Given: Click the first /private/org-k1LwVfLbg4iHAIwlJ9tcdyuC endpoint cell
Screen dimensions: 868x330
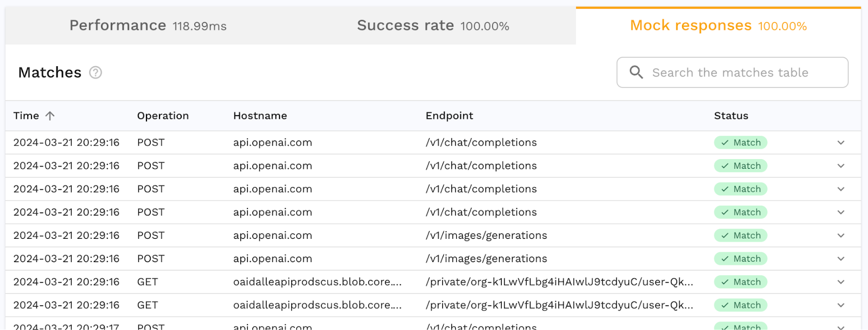Looking at the screenshot, I should coord(559,282).
